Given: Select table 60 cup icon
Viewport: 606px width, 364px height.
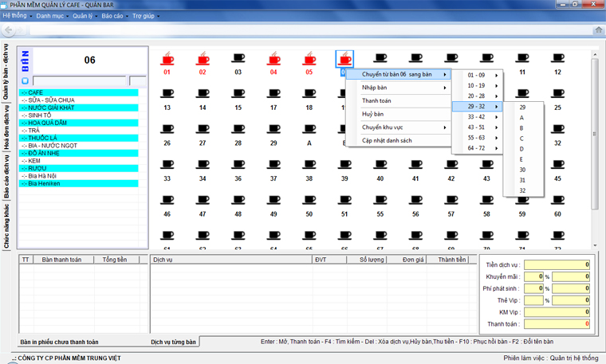Looking at the screenshot, I should point(557,201).
